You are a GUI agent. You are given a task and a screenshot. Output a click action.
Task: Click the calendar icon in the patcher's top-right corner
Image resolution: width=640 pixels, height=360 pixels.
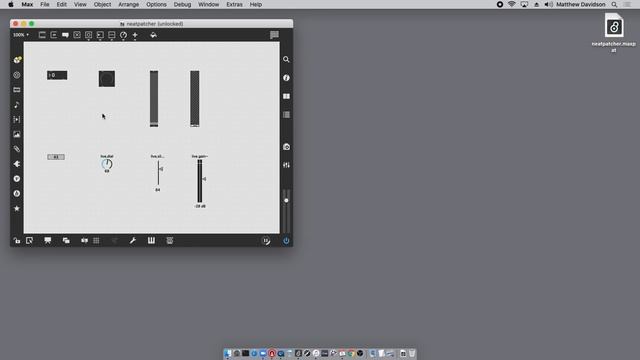[274, 35]
